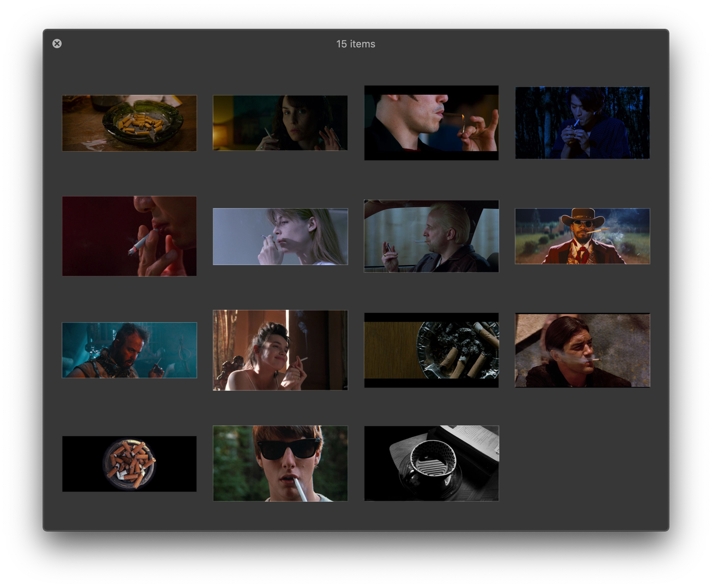Select the dark-haired woman holding cigarette thumbnail
The image size is (712, 588).
point(280,123)
